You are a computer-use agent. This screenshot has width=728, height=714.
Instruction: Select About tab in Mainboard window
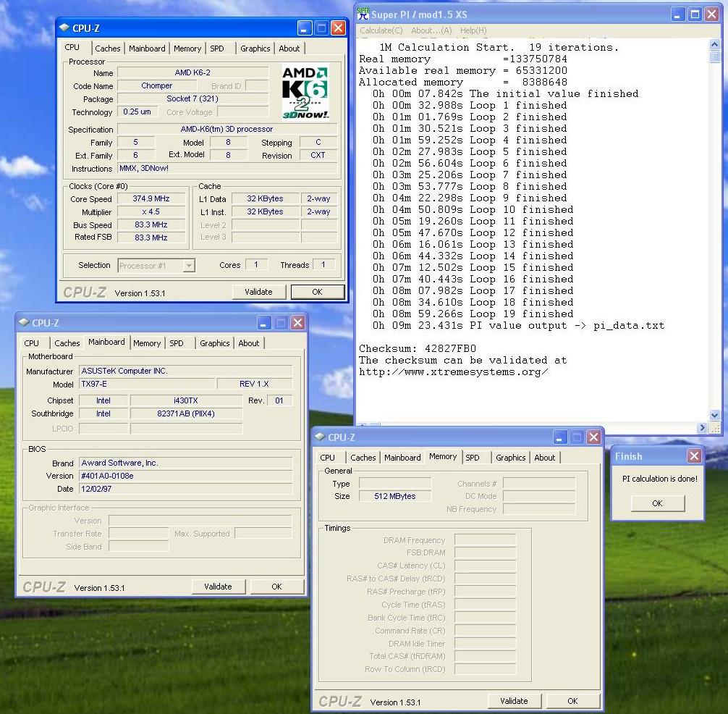(x=249, y=343)
